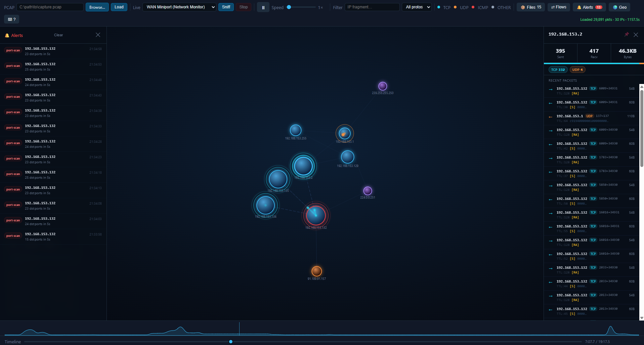Image resolution: width=644 pixels, height=345 pixels.
Task: Open port-scan alert at 21:34:03
Action: [x=53, y=221]
